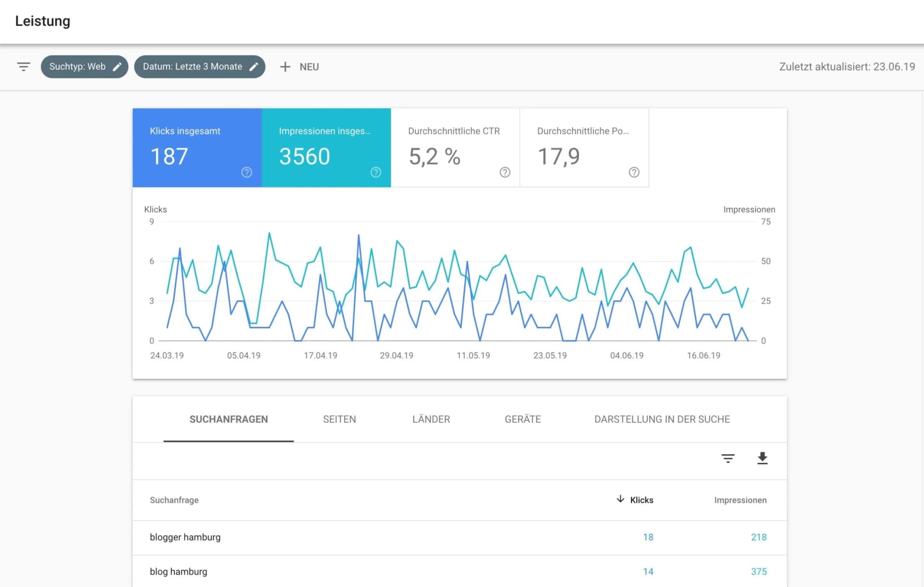Click the table filter icon above Suchanfrage list
924x587 pixels.
coord(728,459)
